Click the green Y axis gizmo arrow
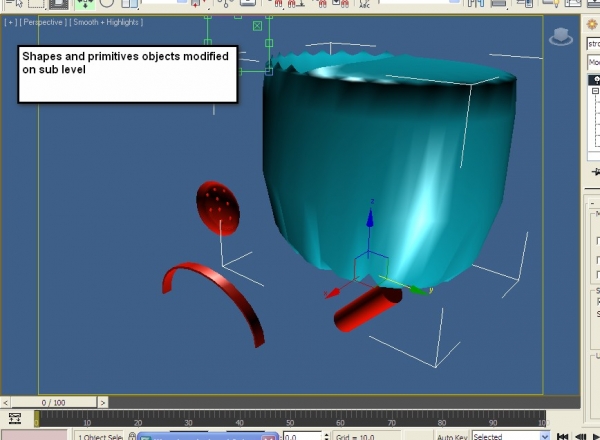The image size is (600, 440). (x=417, y=290)
